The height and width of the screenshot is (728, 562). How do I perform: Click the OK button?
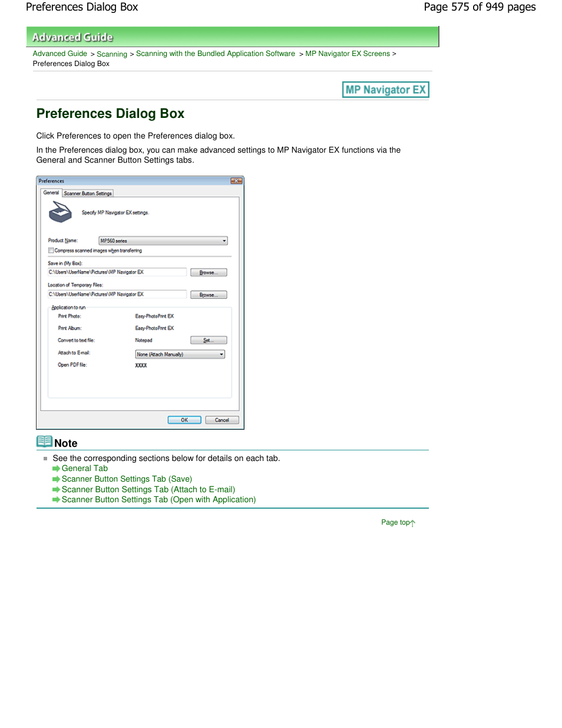[184, 420]
